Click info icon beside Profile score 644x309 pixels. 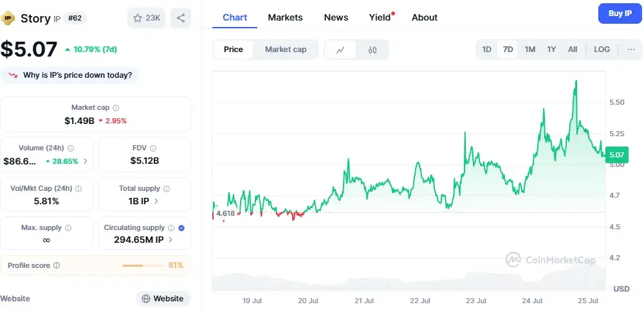click(57, 265)
